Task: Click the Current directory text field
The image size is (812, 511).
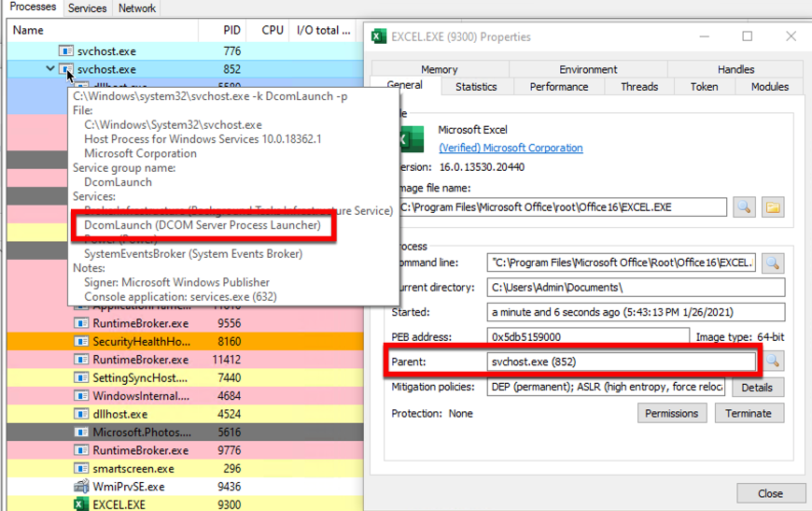Action: pos(635,288)
